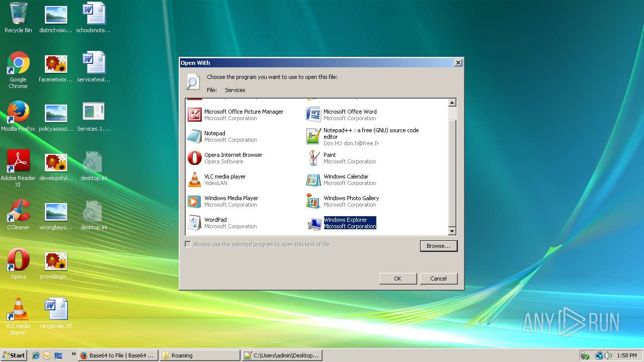Pick Windows Calendar icon
The width and height of the screenshot is (644, 362).
click(x=313, y=179)
